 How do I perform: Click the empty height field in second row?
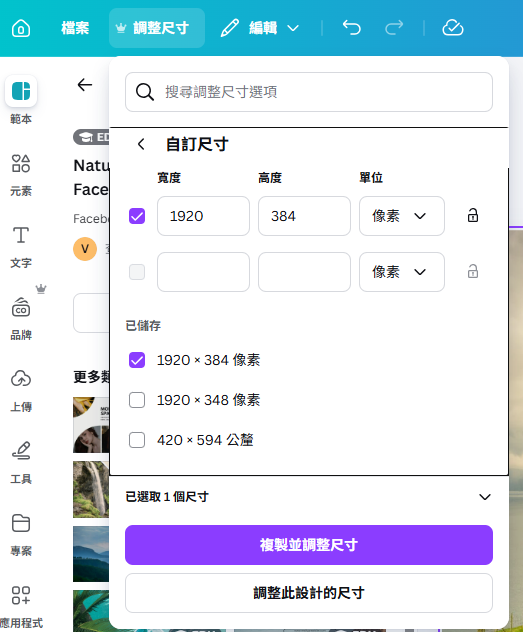pos(304,272)
